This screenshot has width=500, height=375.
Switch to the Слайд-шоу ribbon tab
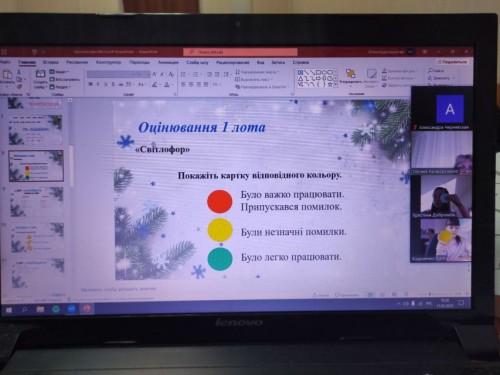pos(198,62)
